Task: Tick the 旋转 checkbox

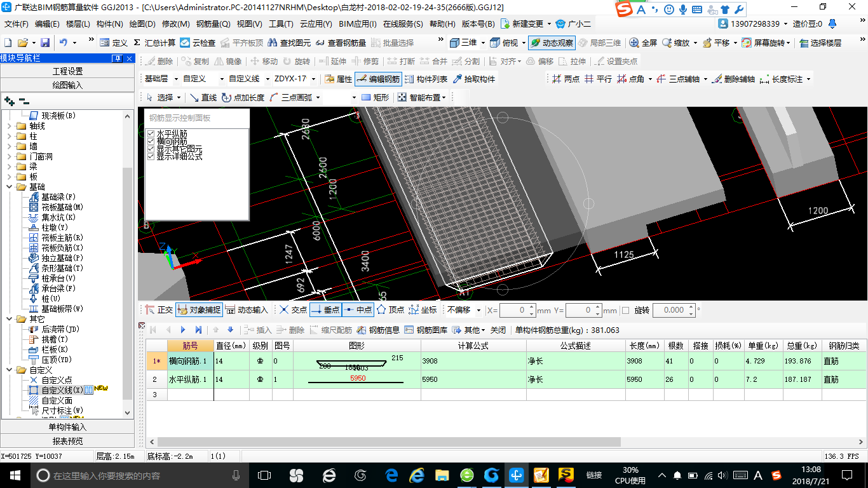Action: 625,310
